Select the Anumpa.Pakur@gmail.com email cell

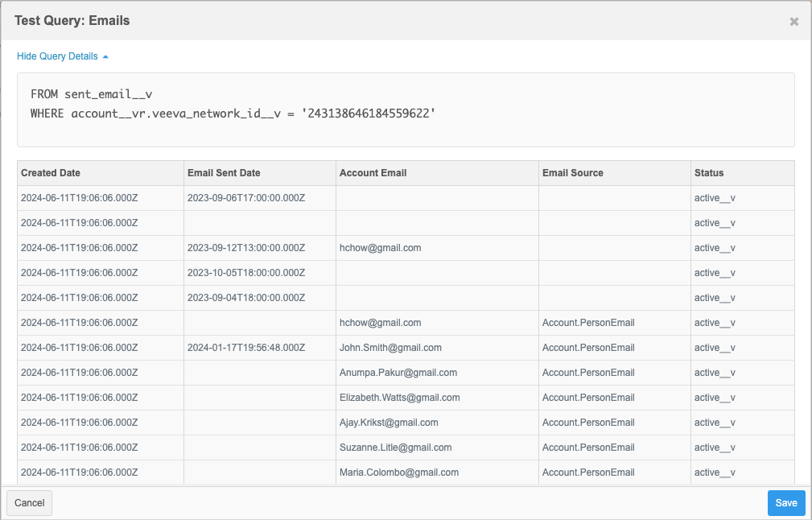[398, 373]
